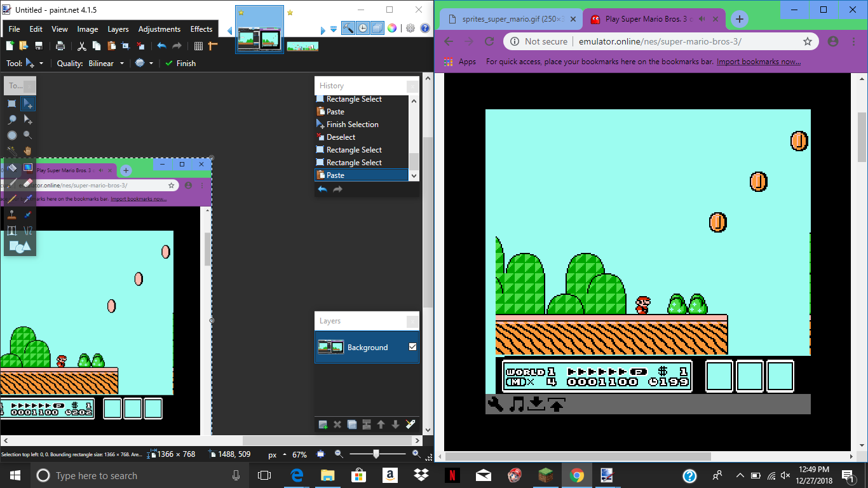Click the emulator.online address bar
Screen dimensions: 868x488
pos(660,41)
